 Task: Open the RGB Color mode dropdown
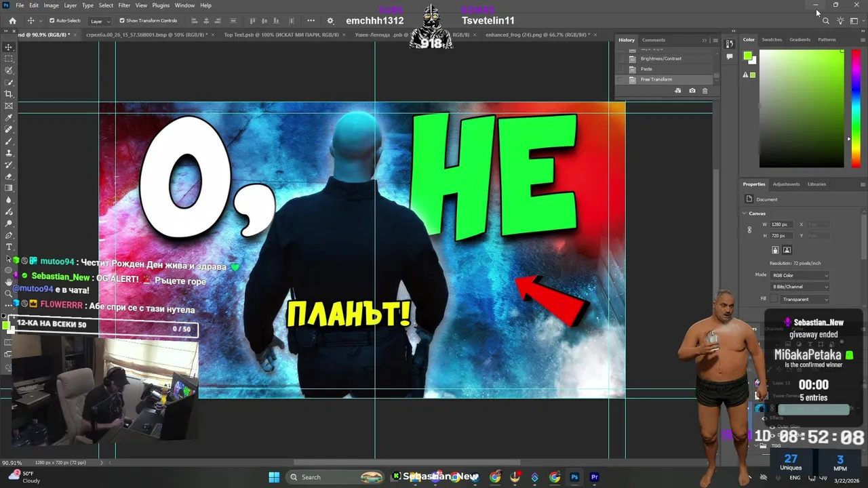coord(800,275)
